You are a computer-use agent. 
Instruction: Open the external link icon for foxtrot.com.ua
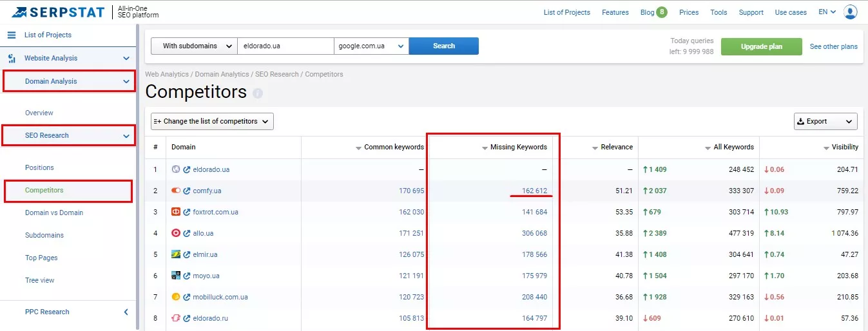point(187,212)
